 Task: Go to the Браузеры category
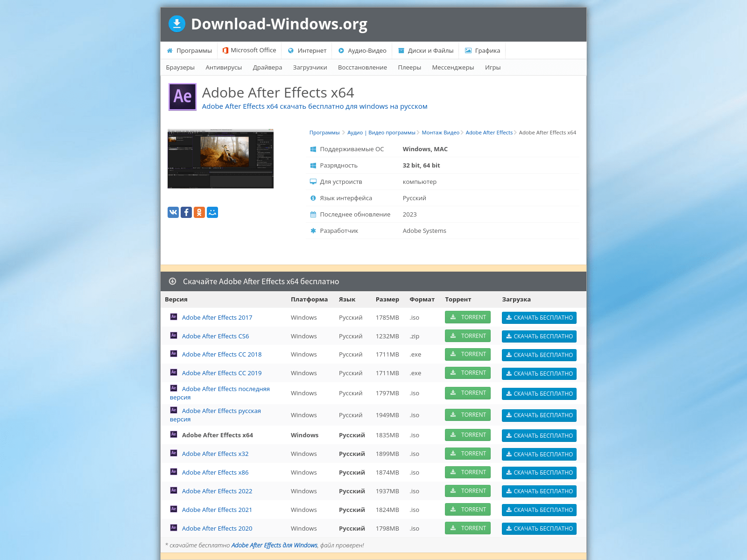pyautogui.click(x=180, y=68)
